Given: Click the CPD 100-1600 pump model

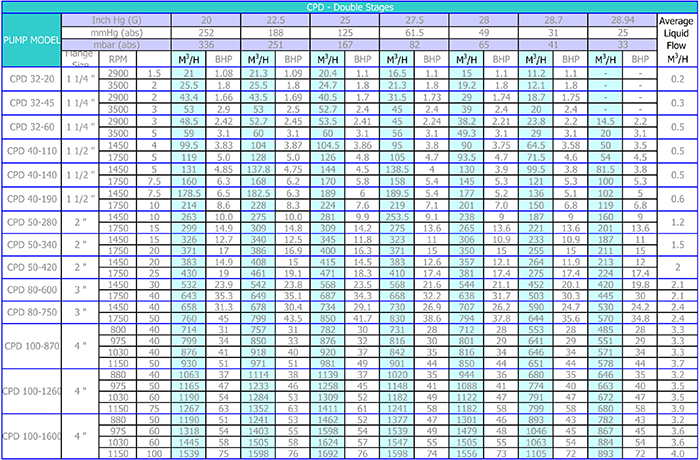Looking at the screenshot, I should click(x=32, y=438).
